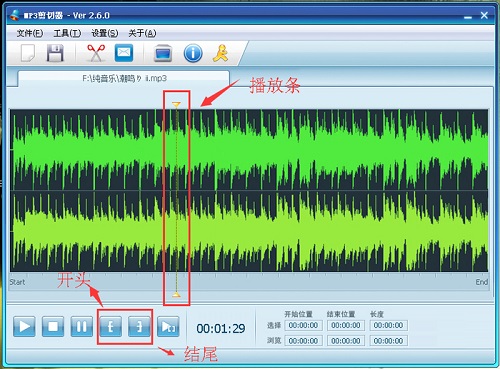
Task: Open the 设置(S) menu
Action: point(105,33)
